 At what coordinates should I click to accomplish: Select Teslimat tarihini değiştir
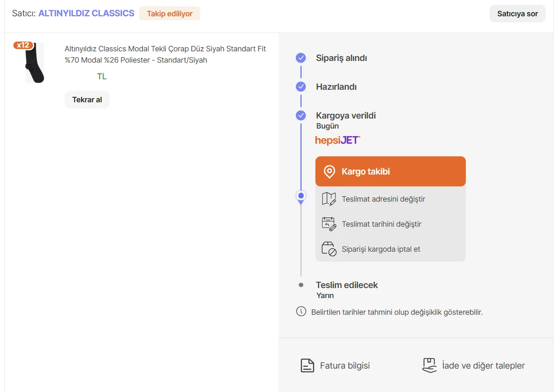390,224
